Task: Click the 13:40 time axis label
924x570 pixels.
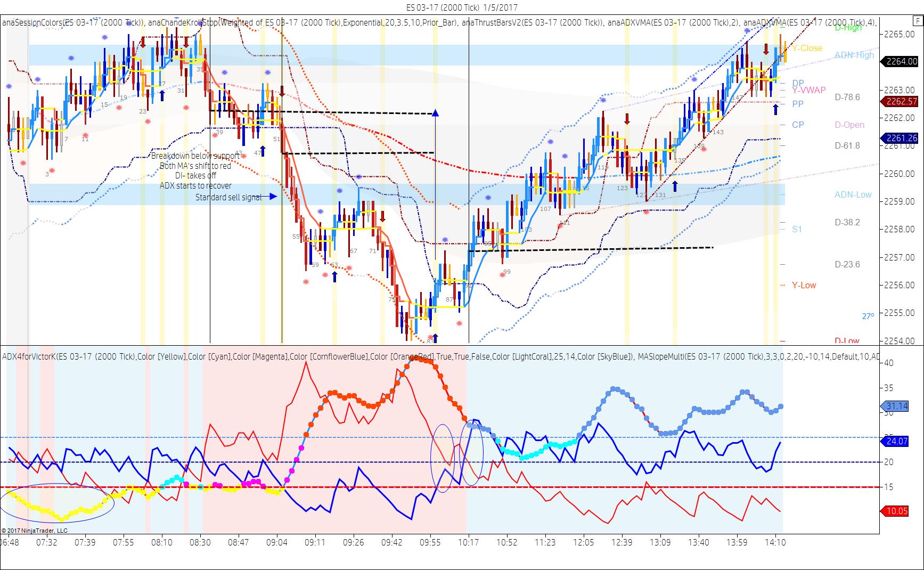Action: 699,542
